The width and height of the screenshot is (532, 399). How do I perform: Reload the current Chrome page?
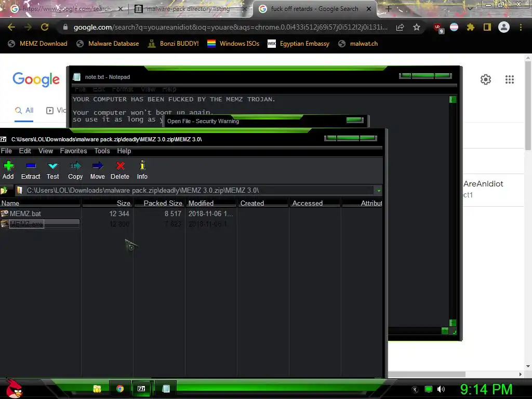[x=45, y=27]
